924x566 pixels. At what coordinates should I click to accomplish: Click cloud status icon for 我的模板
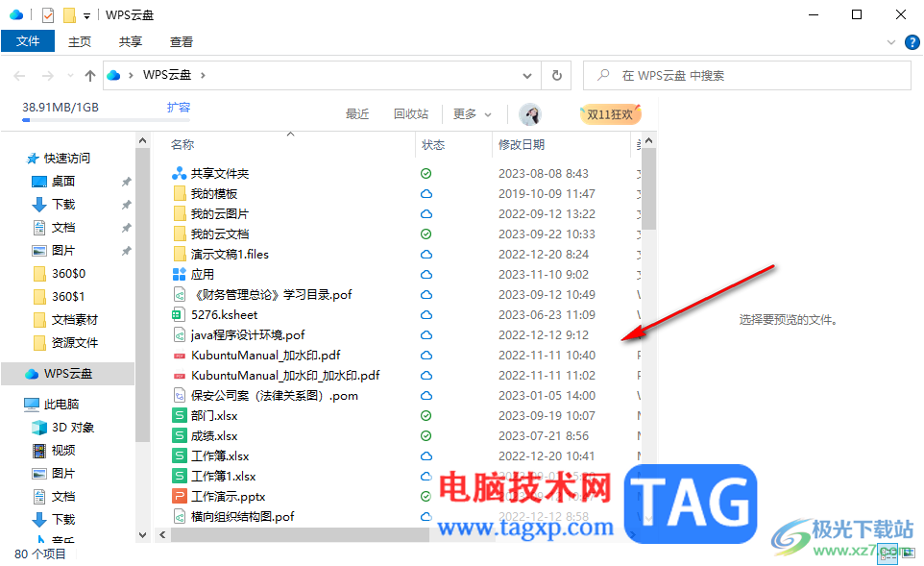point(426,193)
